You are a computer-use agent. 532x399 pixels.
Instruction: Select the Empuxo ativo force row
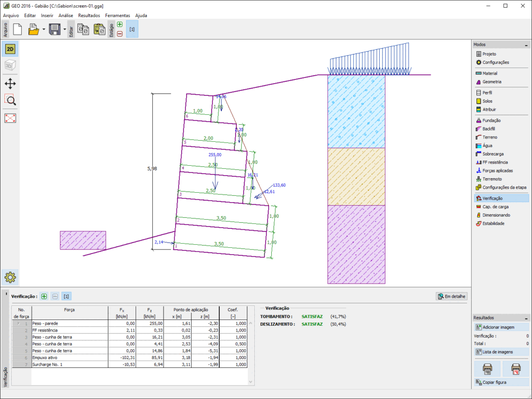[x=129, y=357]
